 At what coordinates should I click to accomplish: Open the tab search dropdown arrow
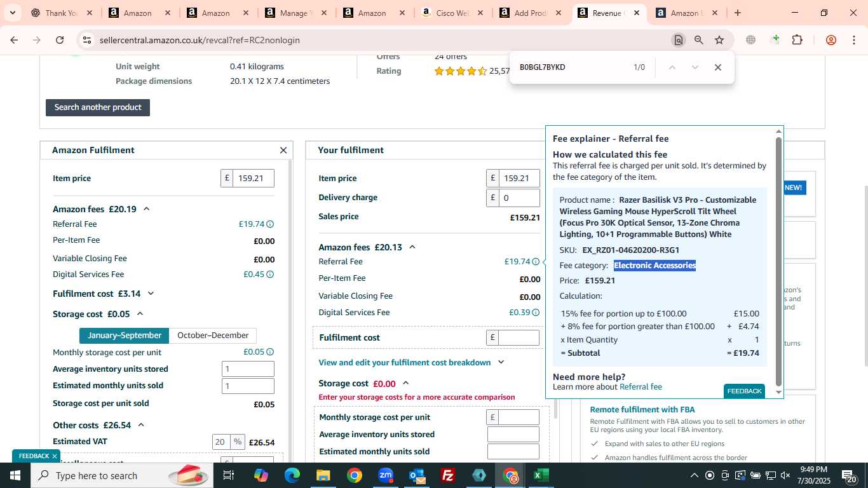click(x=12, y=13)
